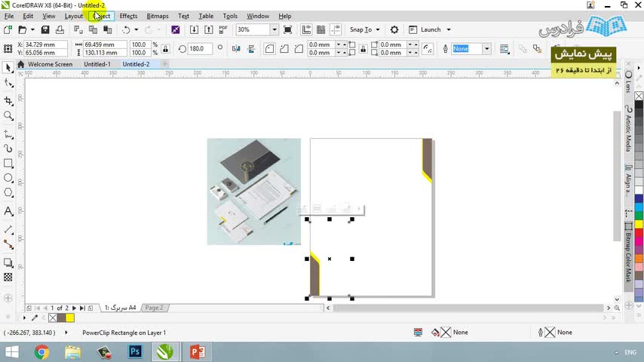Activate the Zoom tool in the toolbox
The width and height of the screenshot is (644, 362).
8,116
